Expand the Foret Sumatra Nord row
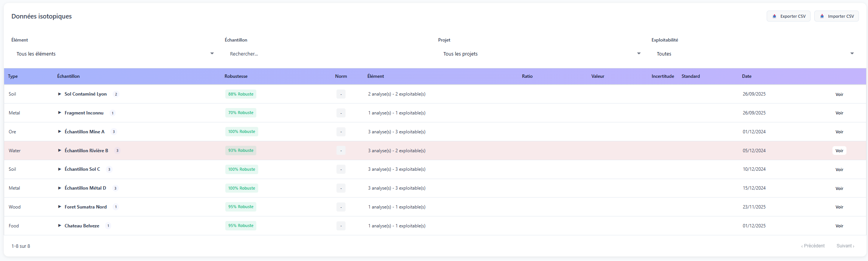 click(x=59, y=207)
